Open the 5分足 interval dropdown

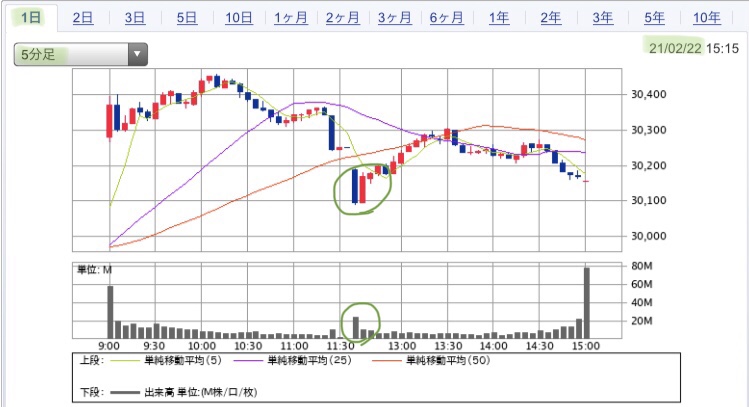(x=81, y=54)
